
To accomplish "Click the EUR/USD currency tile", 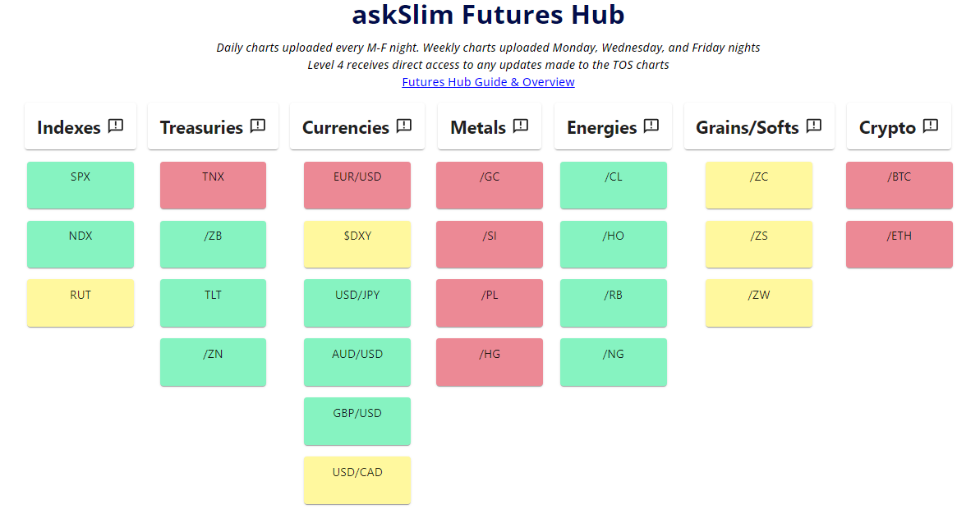I will pos(357,185).
